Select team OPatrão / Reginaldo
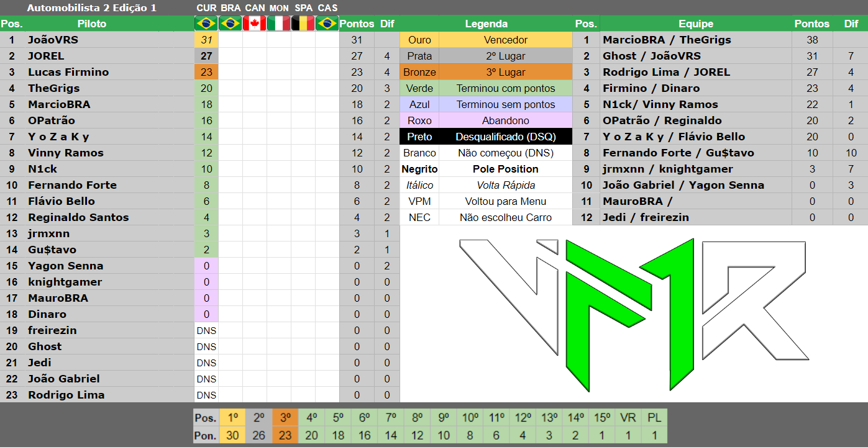868x447 pixels. pos(662,120)
